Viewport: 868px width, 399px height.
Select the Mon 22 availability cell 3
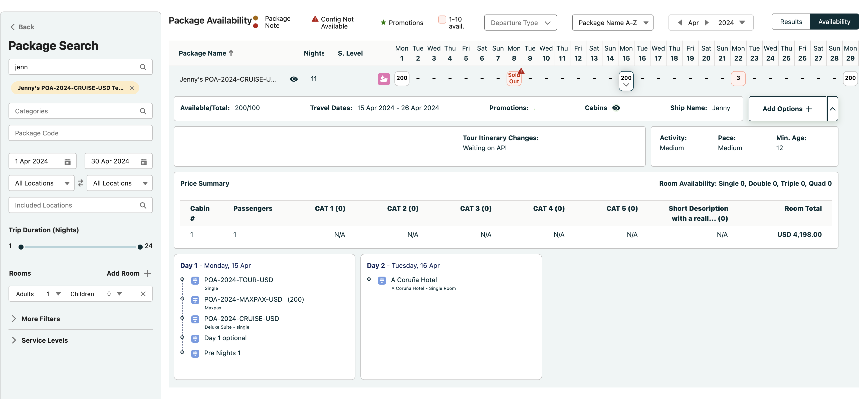(738, 78)
